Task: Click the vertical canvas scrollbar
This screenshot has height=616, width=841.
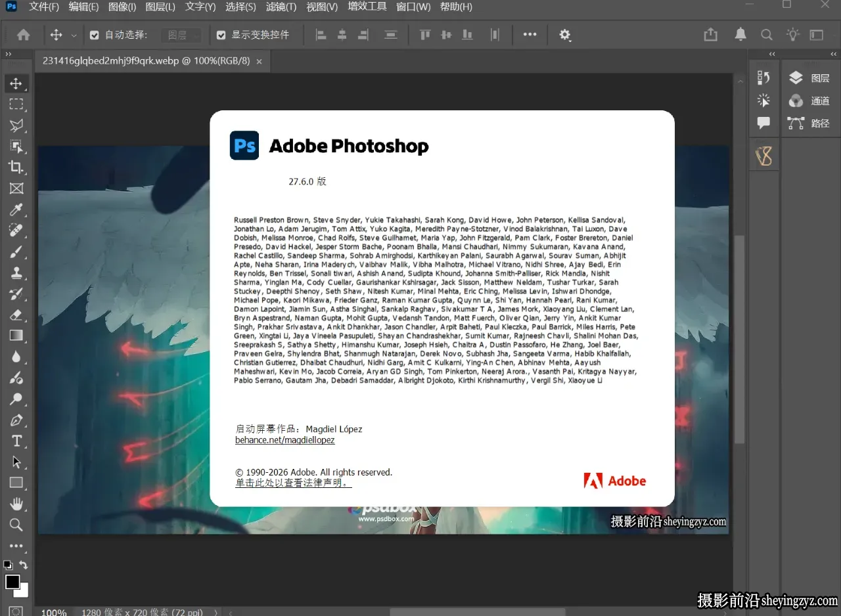Action: pos(740,339)
